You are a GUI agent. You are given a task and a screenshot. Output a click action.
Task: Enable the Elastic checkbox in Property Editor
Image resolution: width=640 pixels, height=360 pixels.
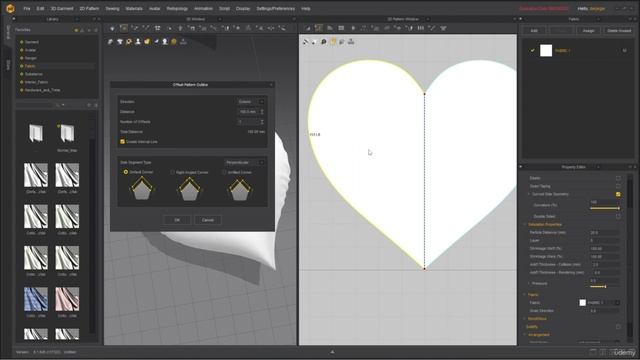pyautogui.click(x=618, y=178)
